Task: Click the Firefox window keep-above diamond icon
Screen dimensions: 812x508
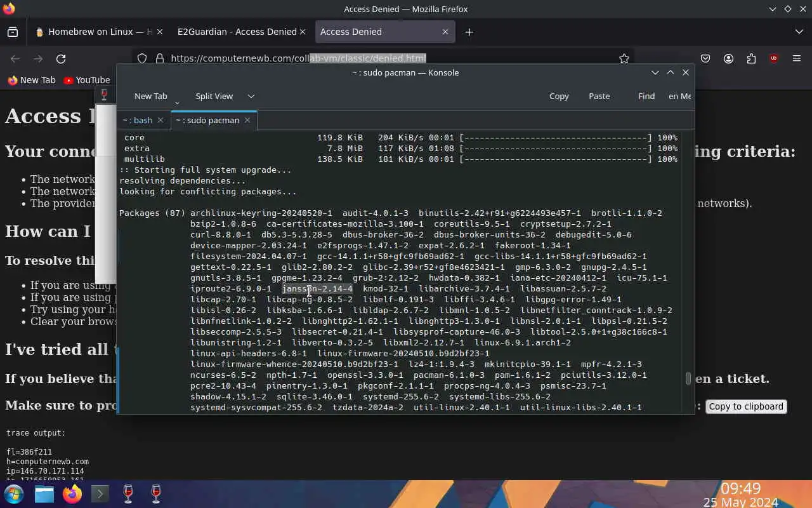Action: pyautogui.click(x=788, y=9)
